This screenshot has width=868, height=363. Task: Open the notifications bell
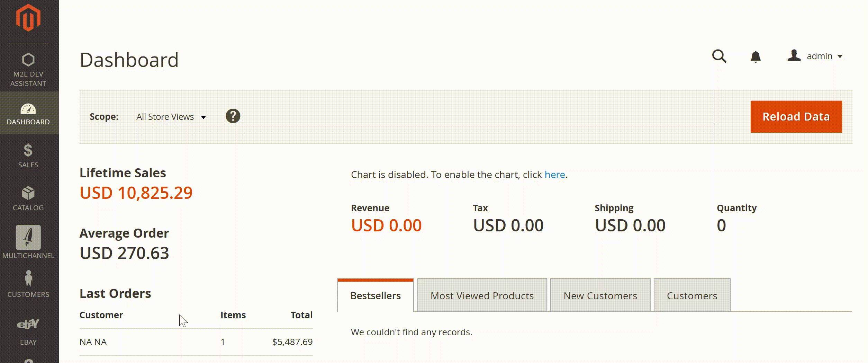pos(756,56)
